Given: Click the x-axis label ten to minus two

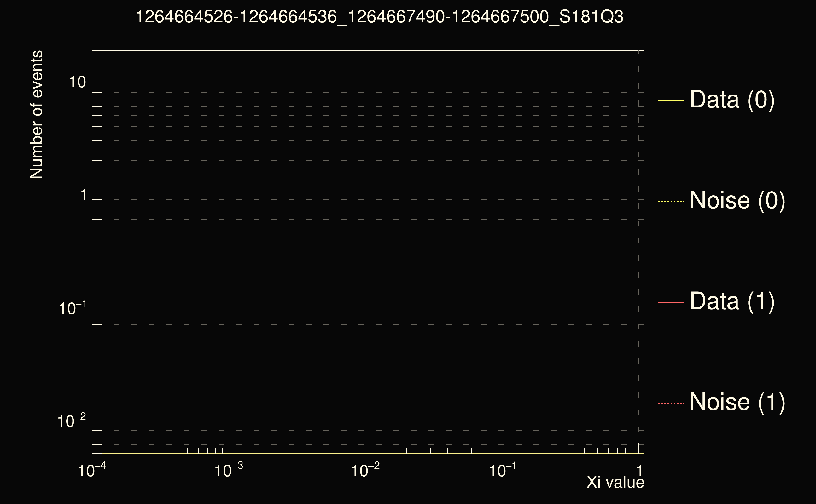Looking at the screenshot, I should click(365, 470).
